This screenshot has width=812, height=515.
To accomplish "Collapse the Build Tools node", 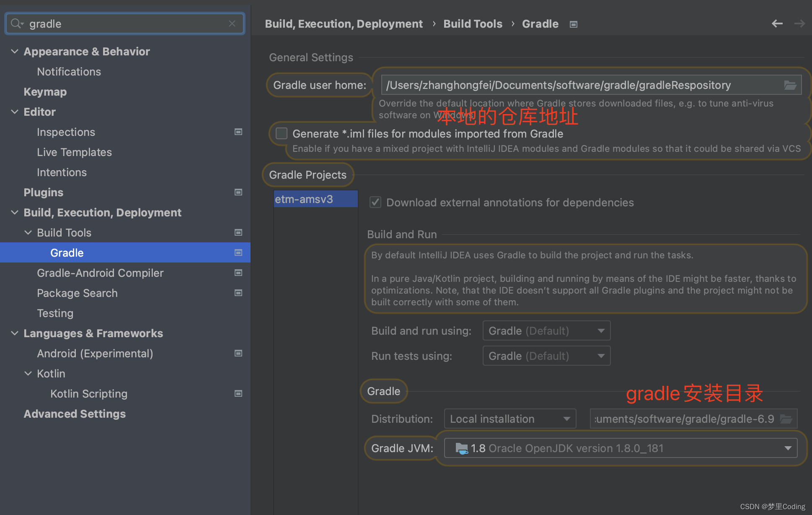I will coord(28,232).
